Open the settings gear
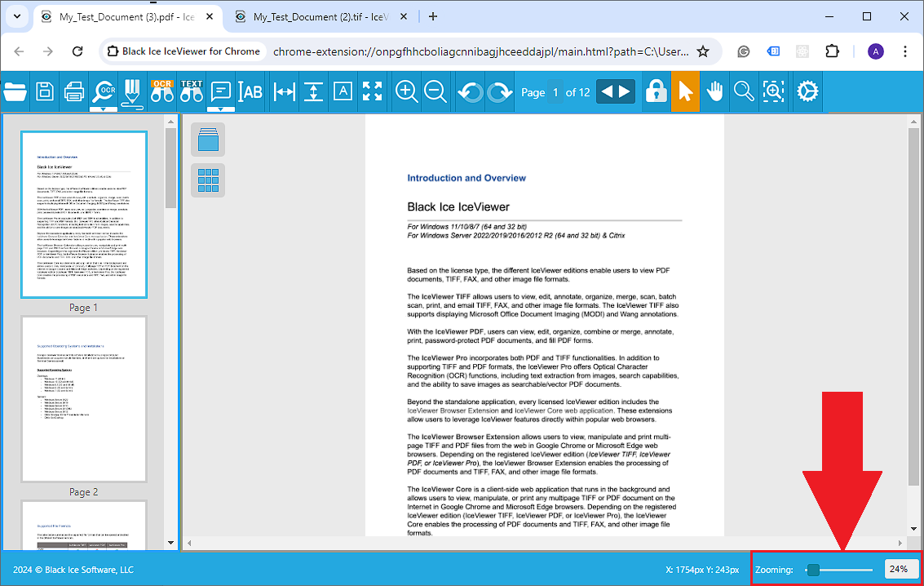 (807, 91)
